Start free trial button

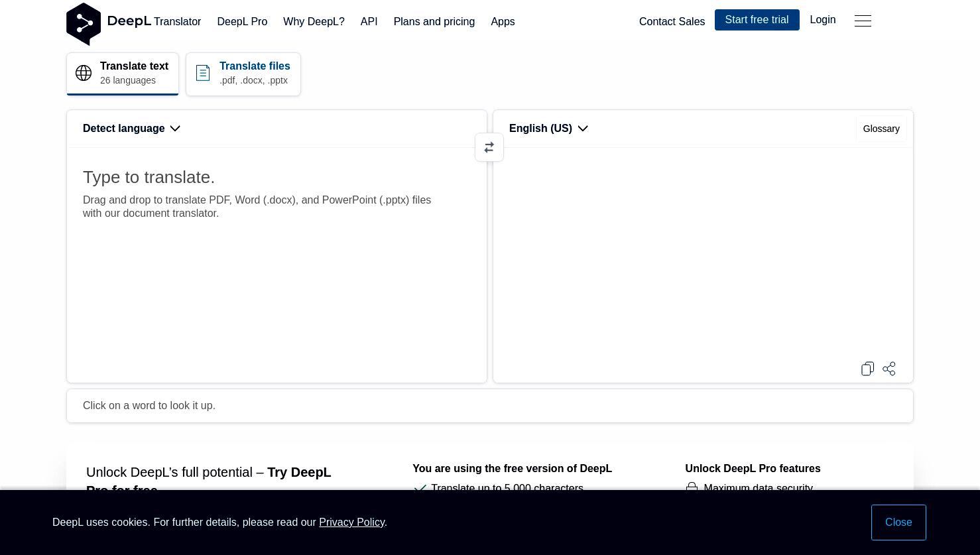[757, 20]
